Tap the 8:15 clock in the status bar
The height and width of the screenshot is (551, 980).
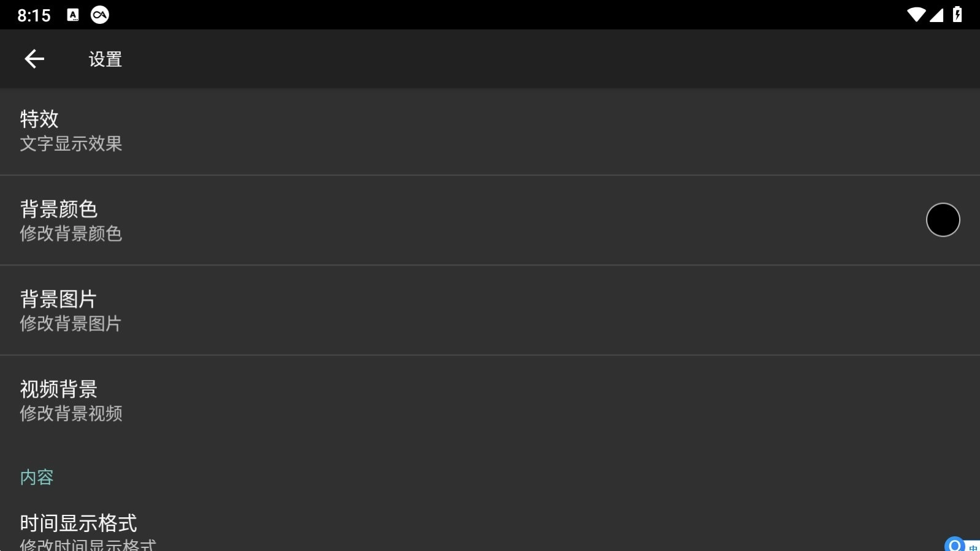(34, 15)
